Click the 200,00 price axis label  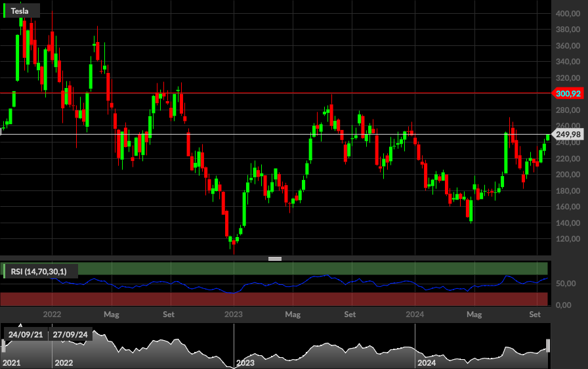(568, 175)
